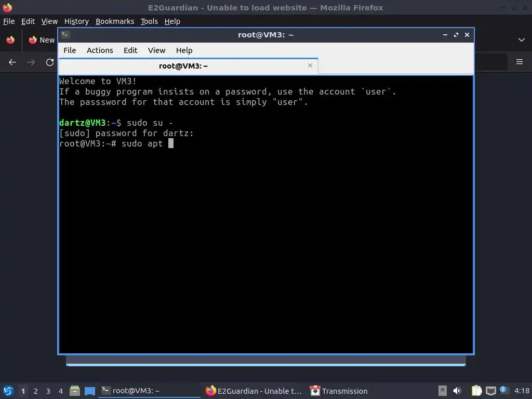Click the 'dartz@VM3' prompt text

[83, 123]
